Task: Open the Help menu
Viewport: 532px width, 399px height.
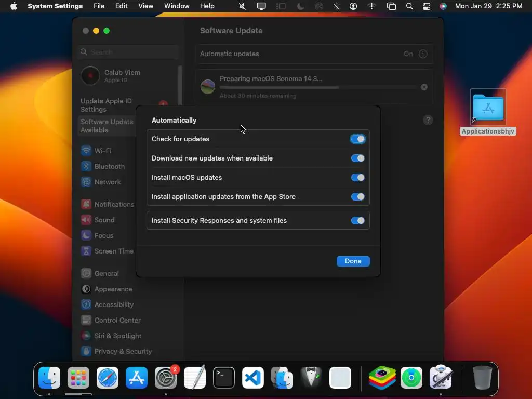Action: tap(207, 6)
